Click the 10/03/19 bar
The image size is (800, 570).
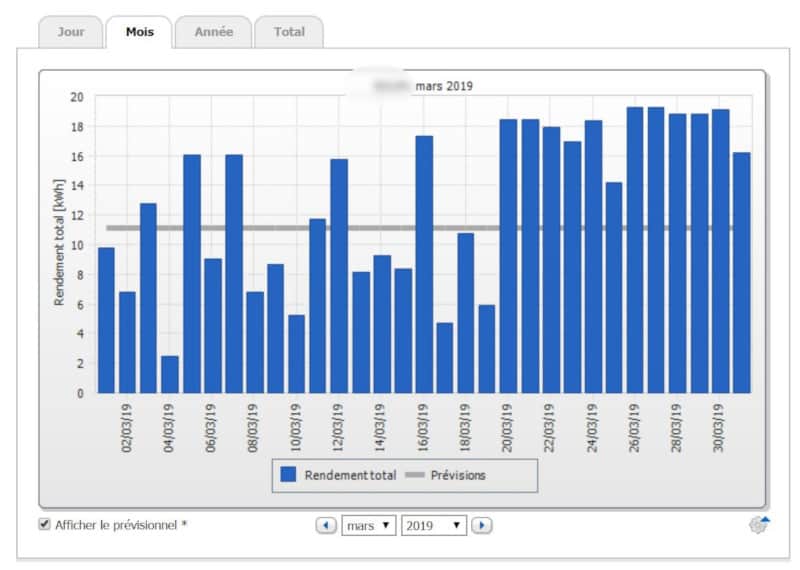[x=297, y=353]
